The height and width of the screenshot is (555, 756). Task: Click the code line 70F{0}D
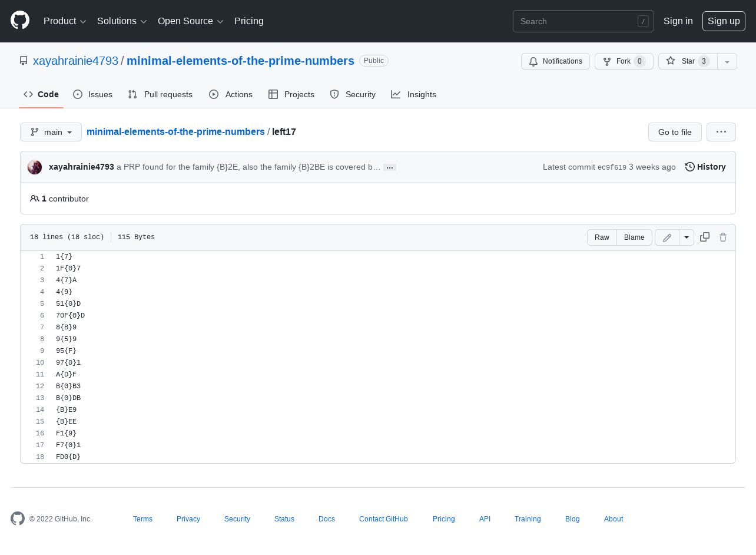(x=71, y=316)
